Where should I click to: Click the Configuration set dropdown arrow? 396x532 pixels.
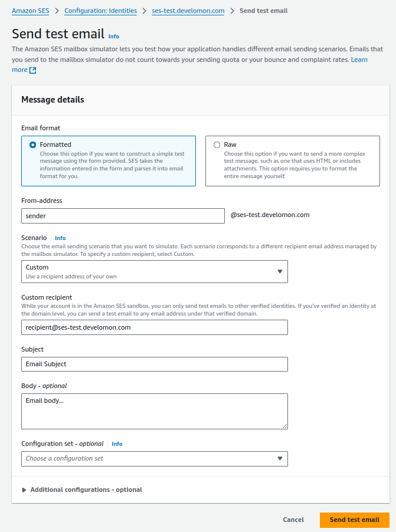coord(279,458)
